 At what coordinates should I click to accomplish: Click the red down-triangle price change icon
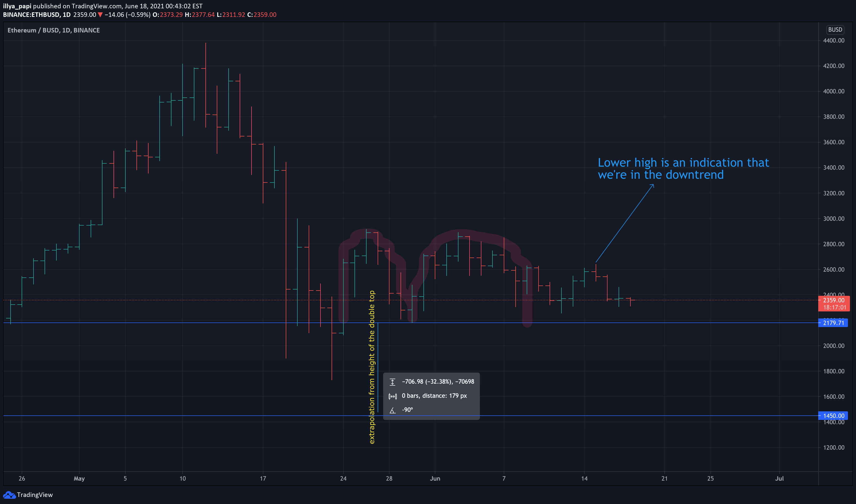pos(100,15)
